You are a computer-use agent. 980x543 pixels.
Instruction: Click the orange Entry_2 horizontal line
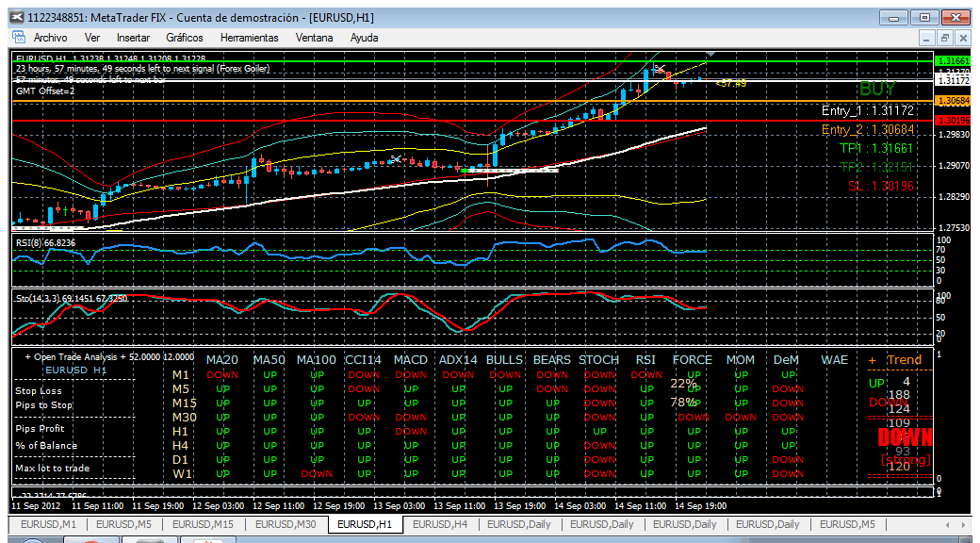473,101
